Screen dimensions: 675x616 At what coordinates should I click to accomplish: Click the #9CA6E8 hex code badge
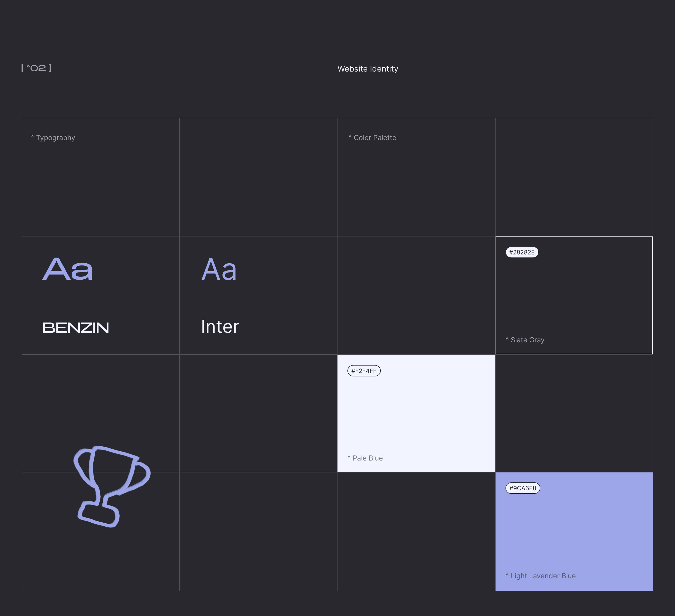(x=522, y=488)
